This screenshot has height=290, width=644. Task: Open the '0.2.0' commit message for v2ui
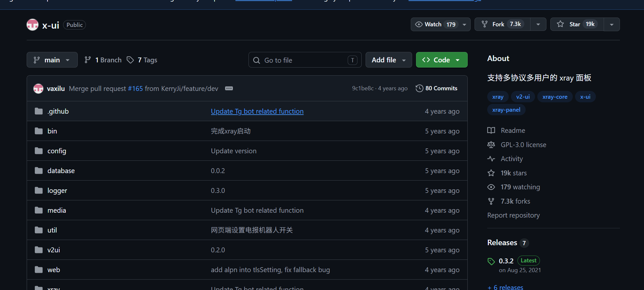(x=218, y=250)
